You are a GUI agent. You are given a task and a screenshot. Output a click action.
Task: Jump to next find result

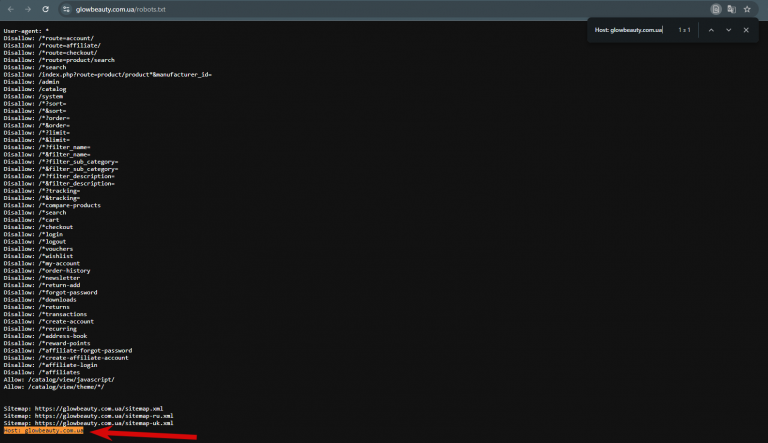(729, 30)
